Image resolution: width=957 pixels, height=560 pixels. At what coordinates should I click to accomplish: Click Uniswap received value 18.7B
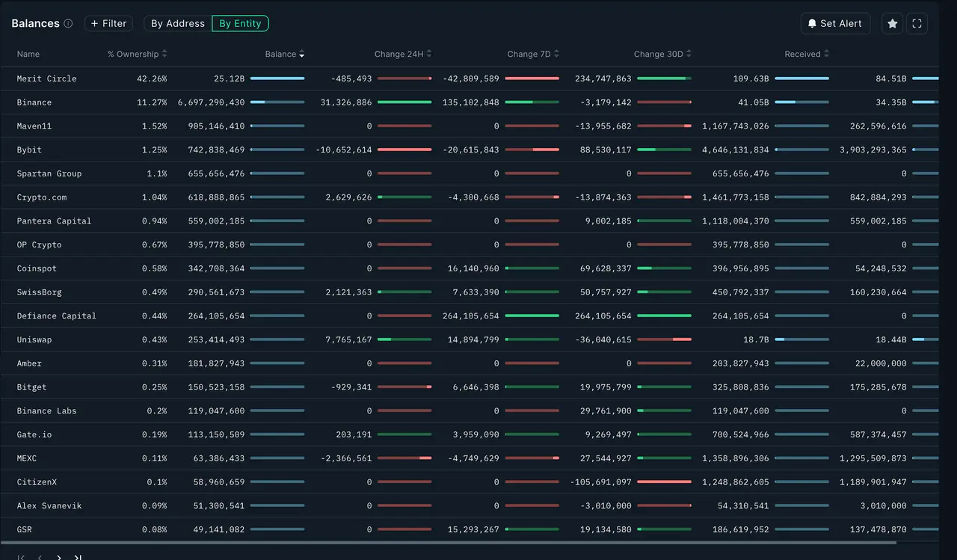pyautogui.click(x=756, y=339)
